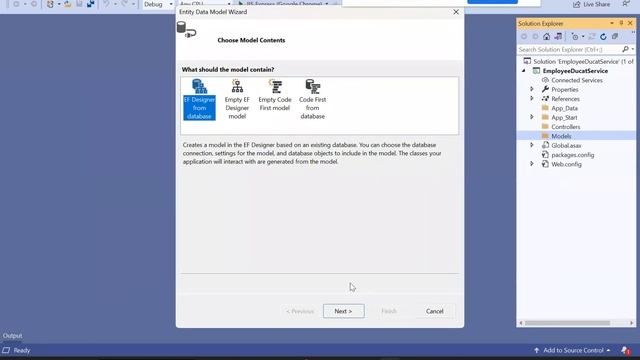
Task: Select Code First from database option
Action: pos(312,99)
